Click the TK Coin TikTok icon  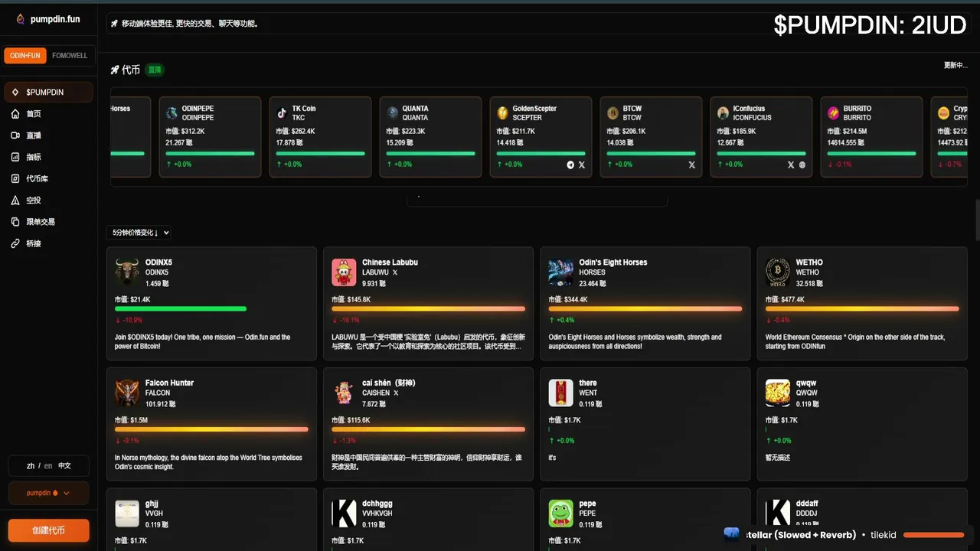282,113
